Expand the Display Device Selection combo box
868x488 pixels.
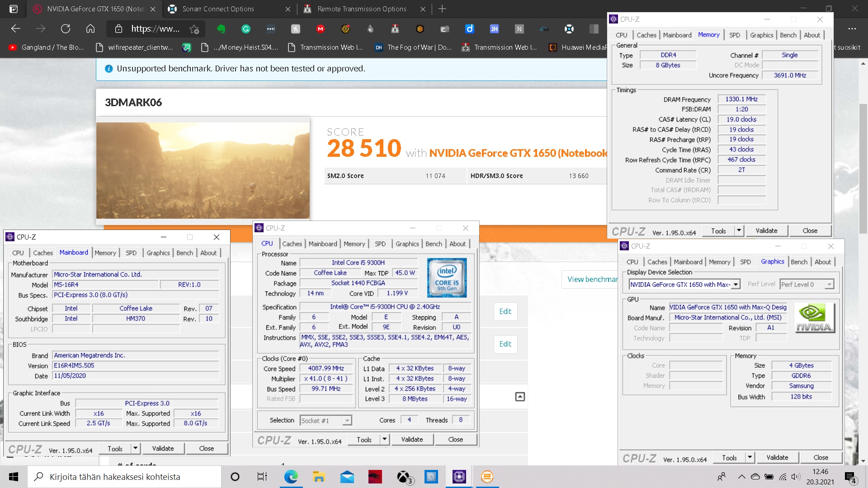point(684,284)
